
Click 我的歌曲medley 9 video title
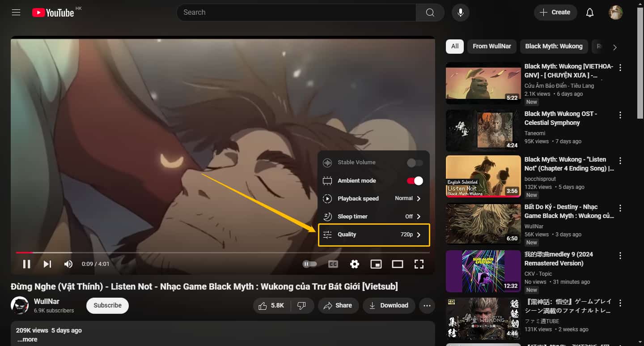point(559,259)
